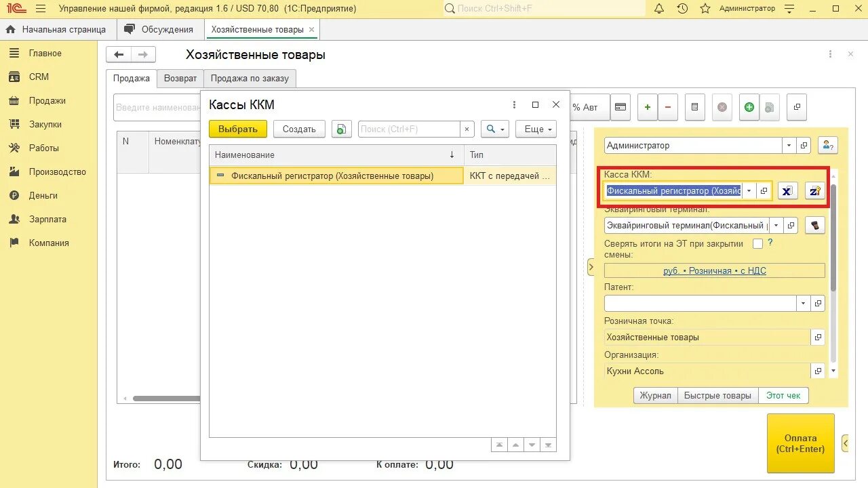The height and width of the screenshot is (488, 868).
Task: Open the Этот чек tab
Action: (x=783, y=395)
